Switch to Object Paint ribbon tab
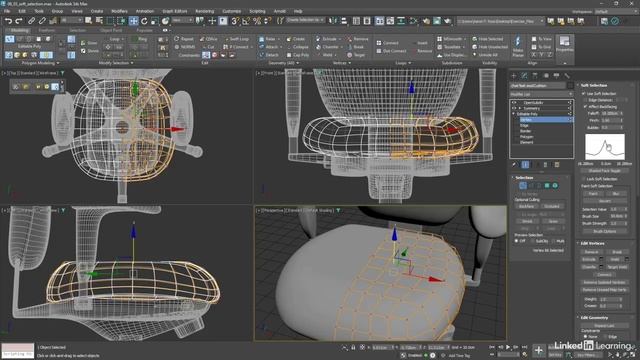 pyautogui.click(x=111, y=30)
